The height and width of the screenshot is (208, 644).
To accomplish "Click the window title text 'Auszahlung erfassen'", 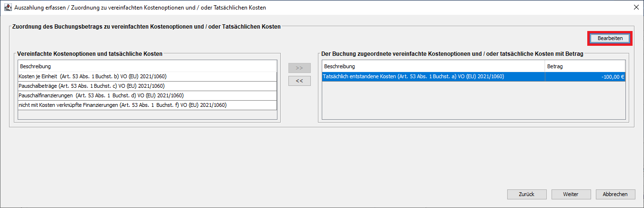I will tap(42, 8).
